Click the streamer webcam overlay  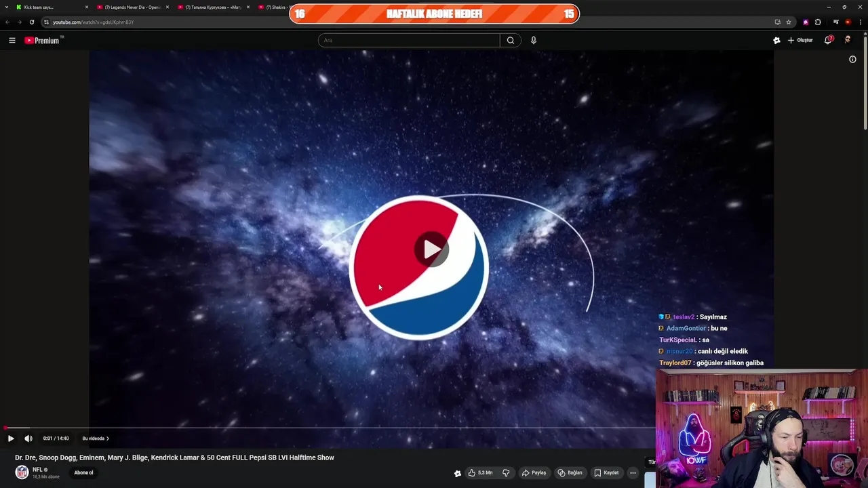pyautogui.click(x=762, y=428)
